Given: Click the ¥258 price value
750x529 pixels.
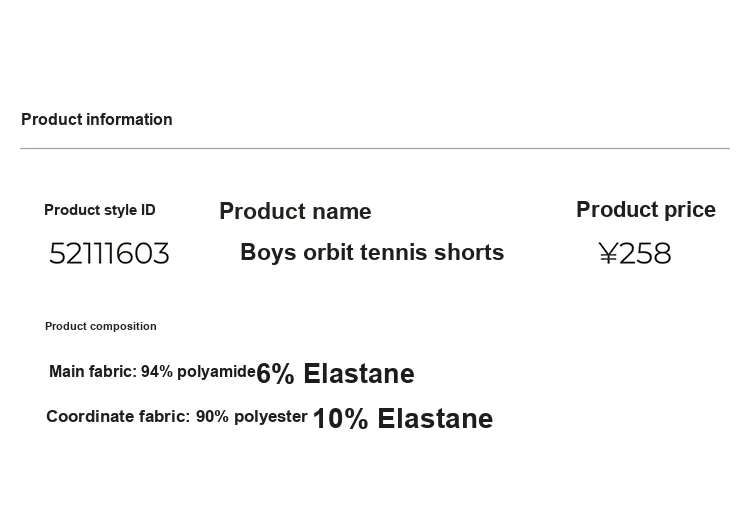Looking at the screenshot, I should [x=635, y=253].
